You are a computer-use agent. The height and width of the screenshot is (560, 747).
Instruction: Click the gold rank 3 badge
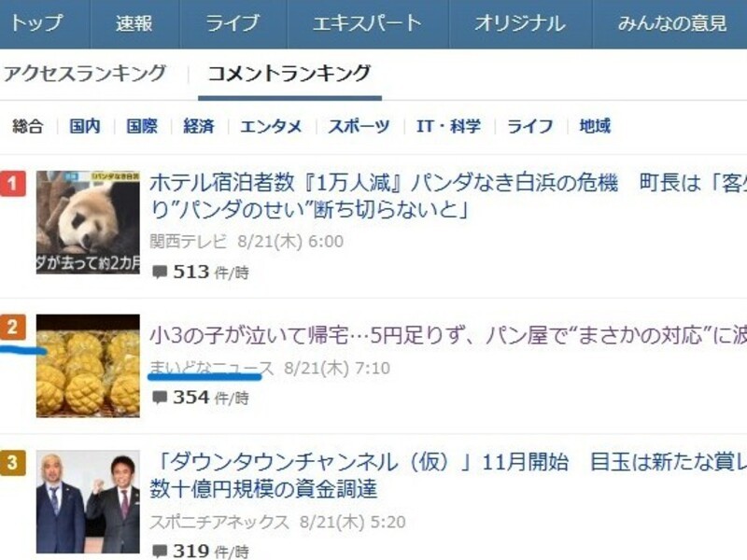[x=12, y=463]
